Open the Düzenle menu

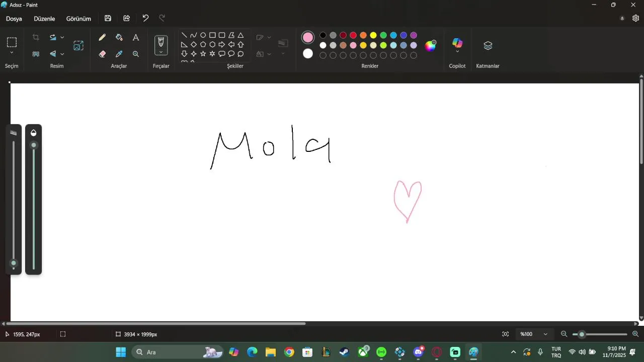pyautogui.click(x=44, y=19)
